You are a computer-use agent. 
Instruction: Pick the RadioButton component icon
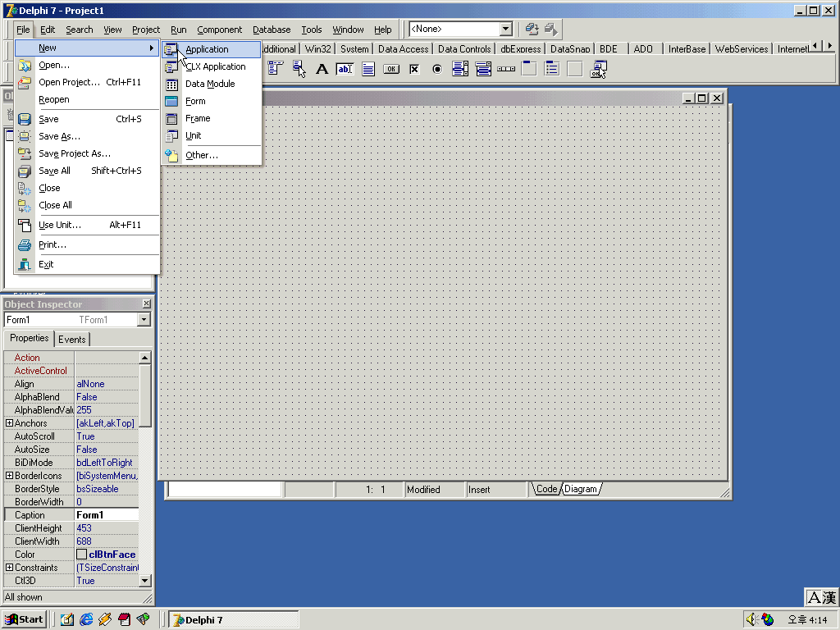437,70
